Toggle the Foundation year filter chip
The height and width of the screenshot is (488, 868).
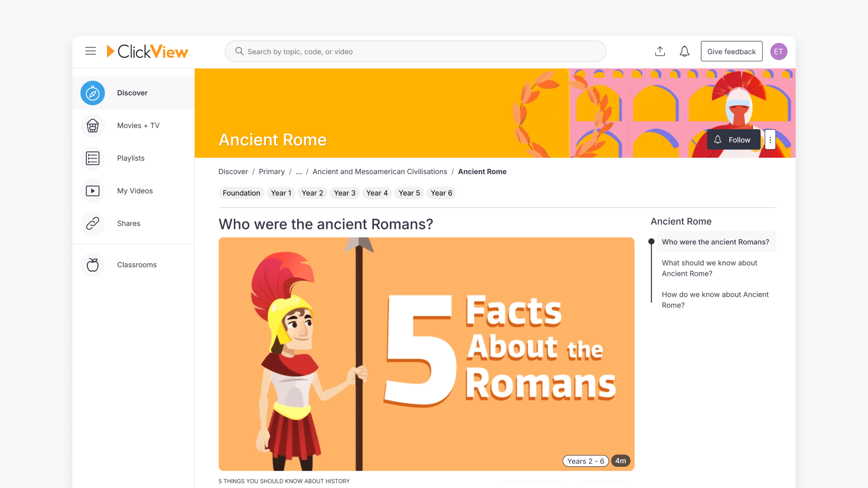click(241, 193)
